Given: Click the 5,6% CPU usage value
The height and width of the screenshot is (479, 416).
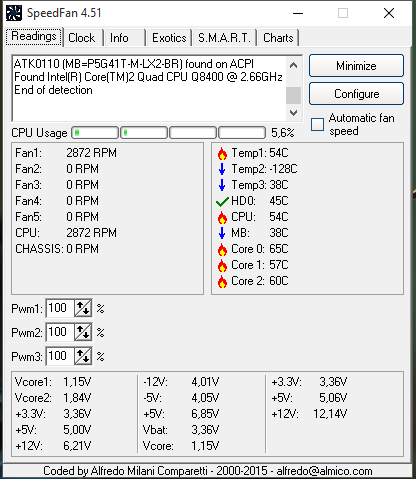Looking at the screenshot, I should (x=283, y=133).
